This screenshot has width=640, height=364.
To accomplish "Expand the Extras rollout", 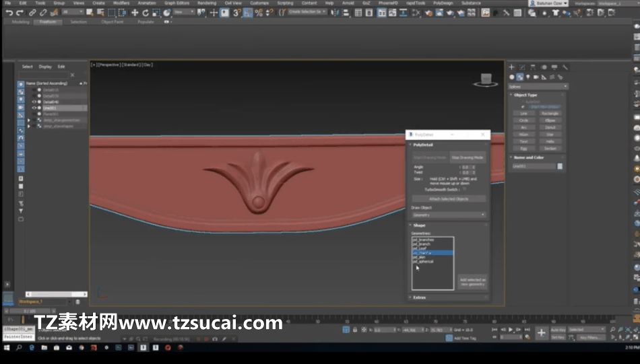I will pyautogui.click(x=419, y=297).
